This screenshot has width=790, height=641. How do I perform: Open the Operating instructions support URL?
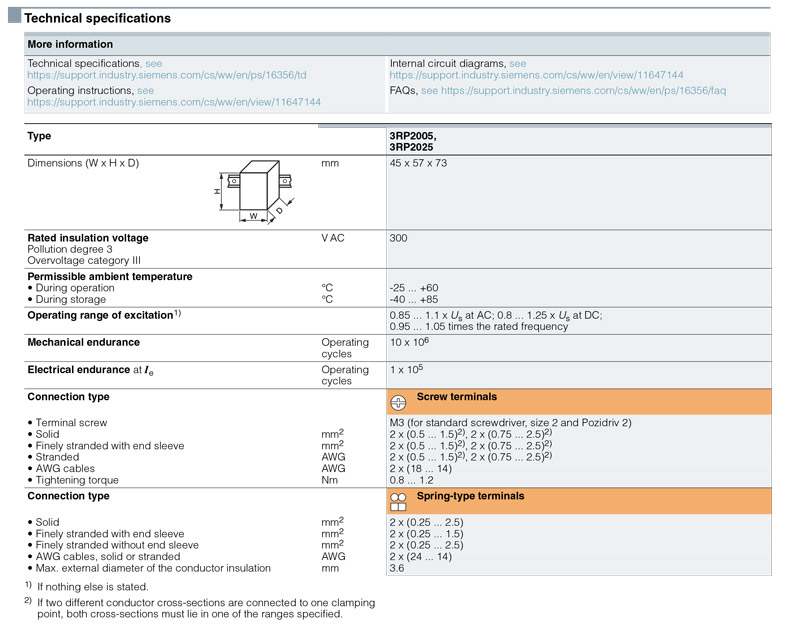coord(174,102)
